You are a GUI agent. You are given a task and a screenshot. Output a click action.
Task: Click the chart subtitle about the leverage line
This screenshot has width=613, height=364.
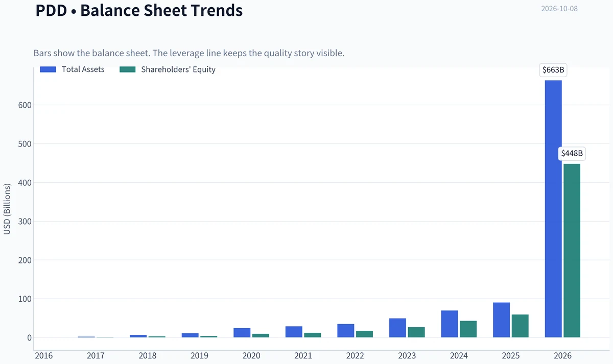189,53
